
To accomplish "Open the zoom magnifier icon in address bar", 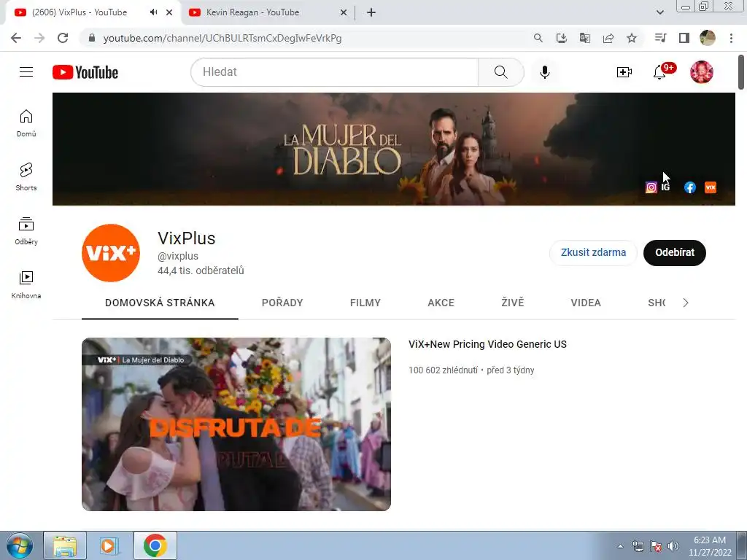I will 538,38.
